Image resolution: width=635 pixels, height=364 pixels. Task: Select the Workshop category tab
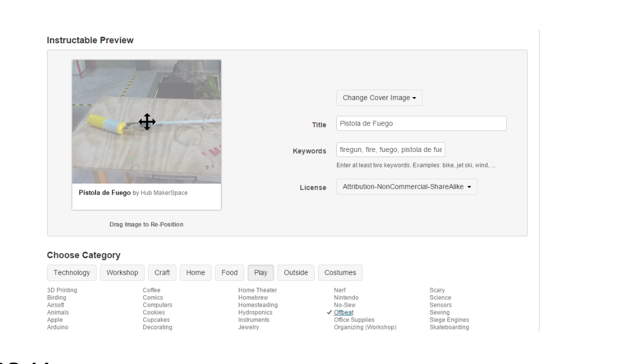click(122, 273)
